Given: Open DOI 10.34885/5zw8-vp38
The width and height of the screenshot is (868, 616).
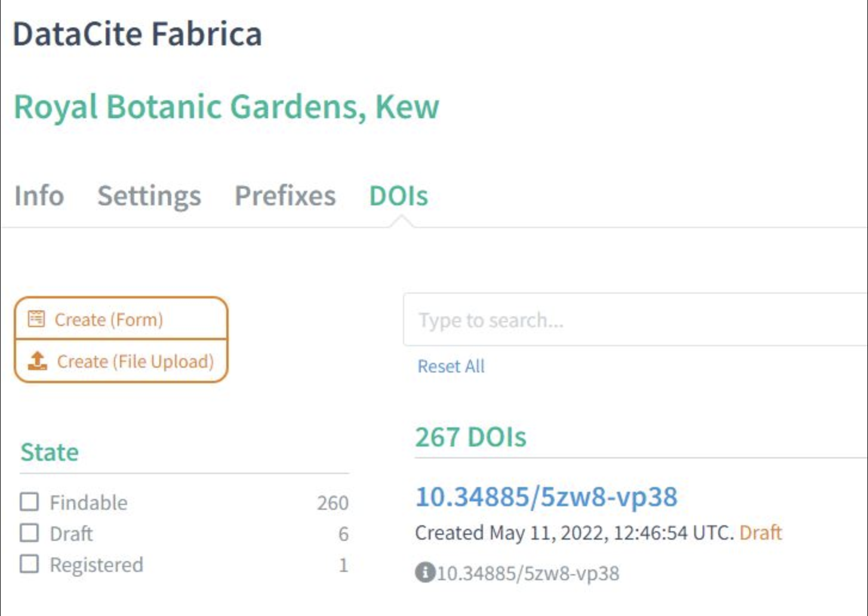Looking at the screenshot, I should coord(546,496).
